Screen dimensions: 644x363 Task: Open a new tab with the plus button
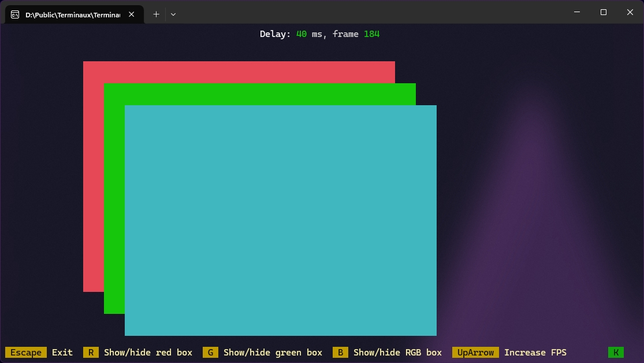[x=156, y=14]
